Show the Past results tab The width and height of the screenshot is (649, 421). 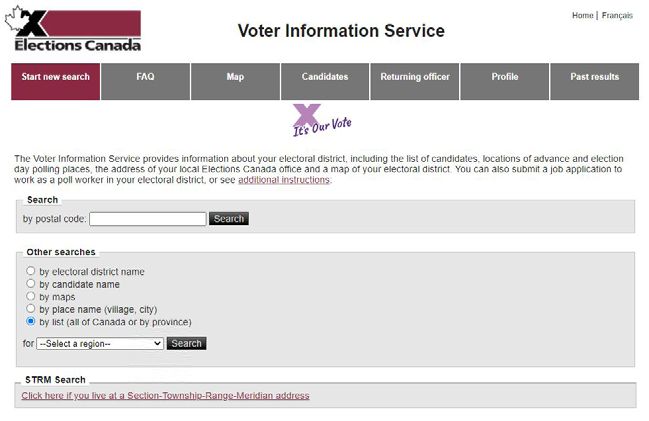pos(594,82)
